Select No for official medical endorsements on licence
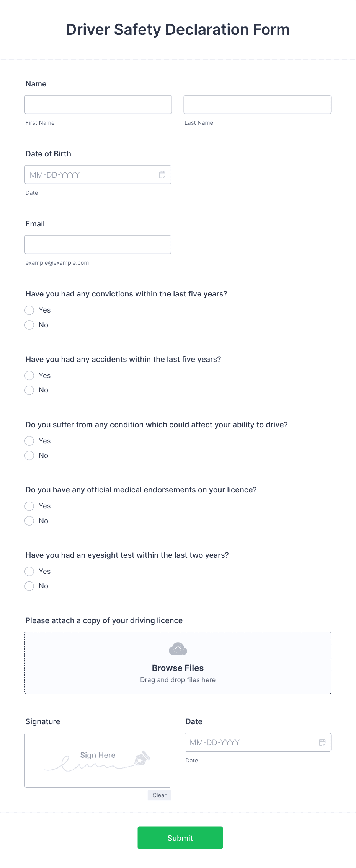This screenshot has width=356, height=868. coord(29,521)
